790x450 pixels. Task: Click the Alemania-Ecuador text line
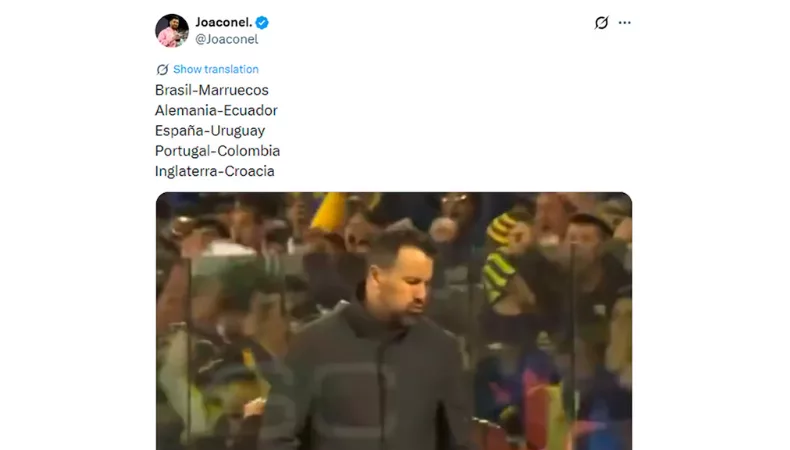(216, 110)
